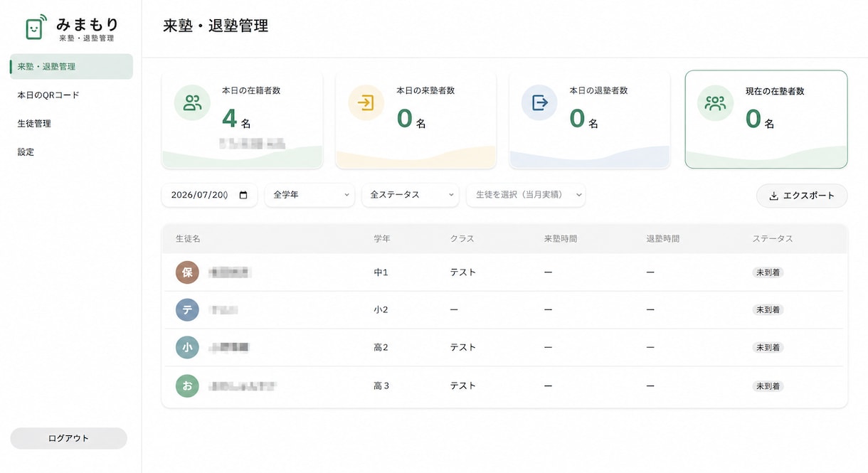Image resolution: width=868 pixels, height=473 pixels.
Task: Click the ステータス column header
Action: coord(773,239)
